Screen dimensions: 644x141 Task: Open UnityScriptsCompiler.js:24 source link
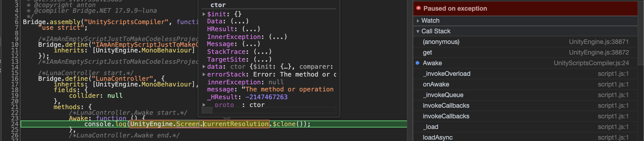click(x=591, y=63)
